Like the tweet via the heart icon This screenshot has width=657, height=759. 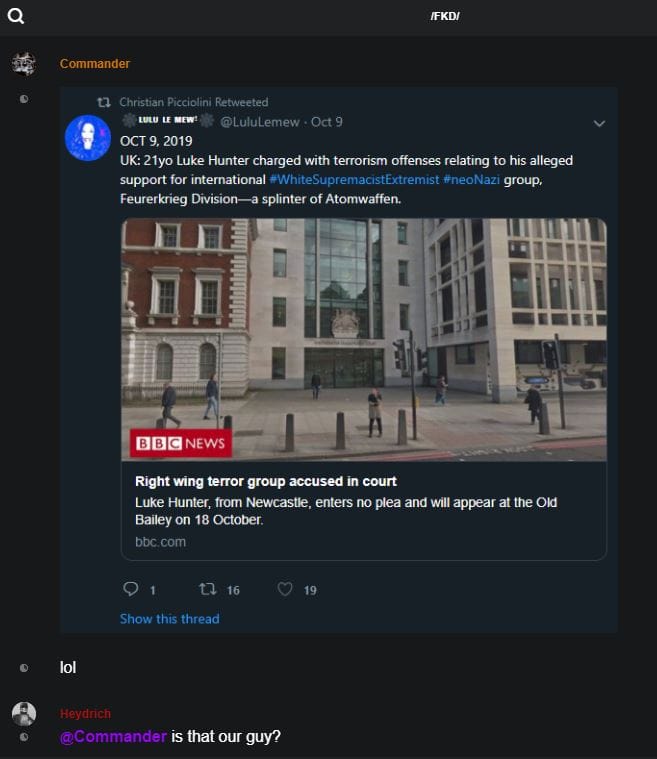point(285,589)
